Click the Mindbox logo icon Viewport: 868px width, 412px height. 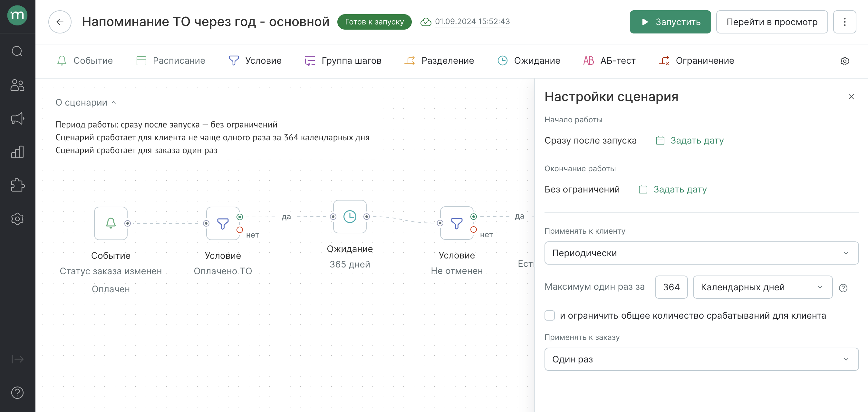tap(17, 15)
